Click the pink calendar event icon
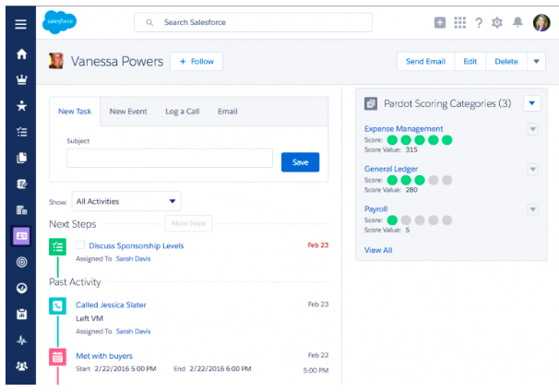The image size is (559, 392). pos(57,357)
